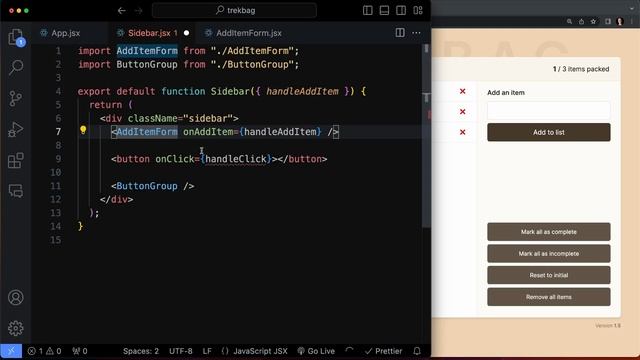
Task: Click the ButtonGroup tag on line 11
Action: click(147, 186)
